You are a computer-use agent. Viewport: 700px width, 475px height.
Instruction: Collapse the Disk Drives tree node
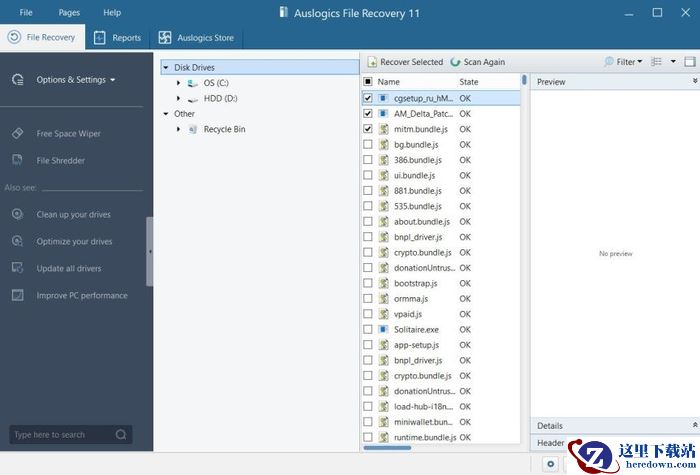[x=166, y=67]
